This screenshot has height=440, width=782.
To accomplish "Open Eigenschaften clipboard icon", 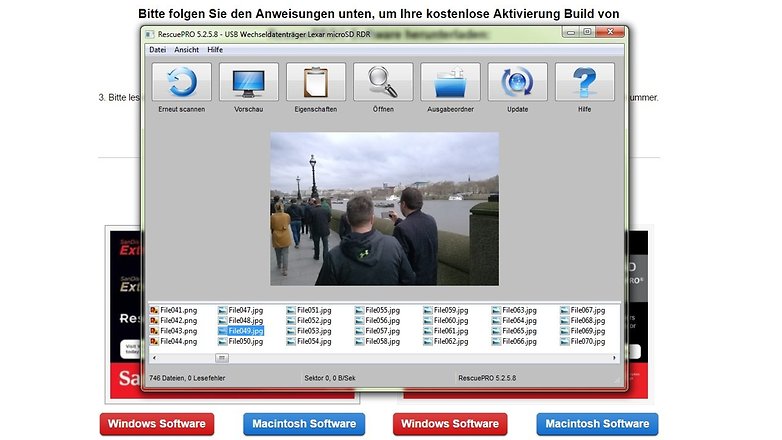I will pyautogui.click(x=316, y=82).
